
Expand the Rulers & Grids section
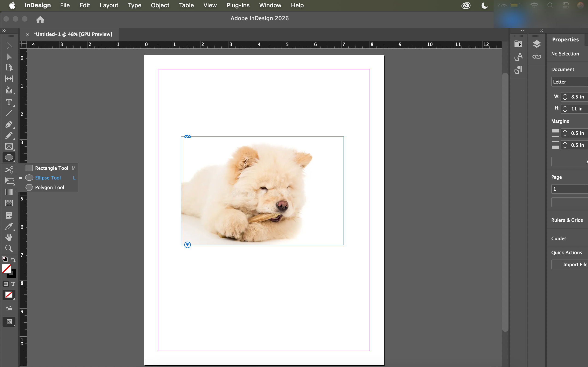(567, 220)
